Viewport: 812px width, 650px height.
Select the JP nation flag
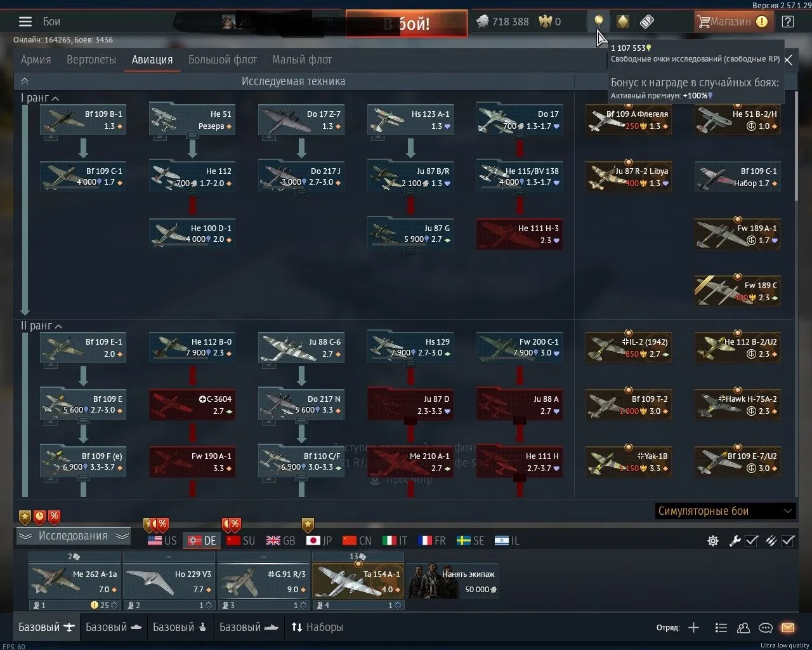tap(319, 541)
